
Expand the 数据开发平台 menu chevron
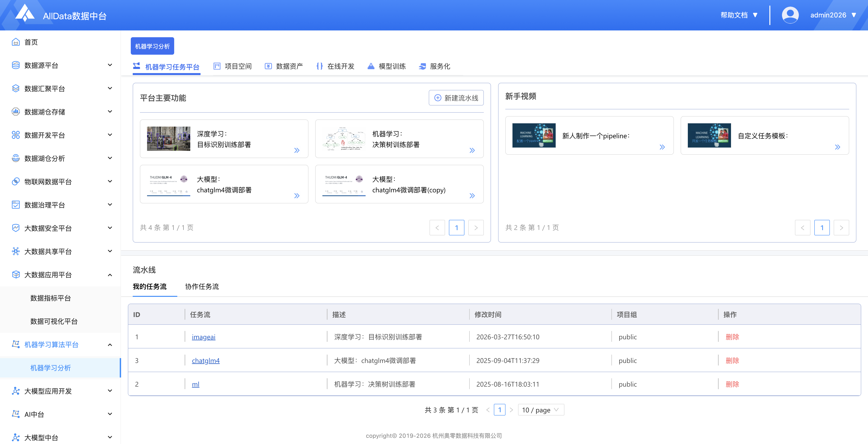pyautogui.click(x=110, y=135)
